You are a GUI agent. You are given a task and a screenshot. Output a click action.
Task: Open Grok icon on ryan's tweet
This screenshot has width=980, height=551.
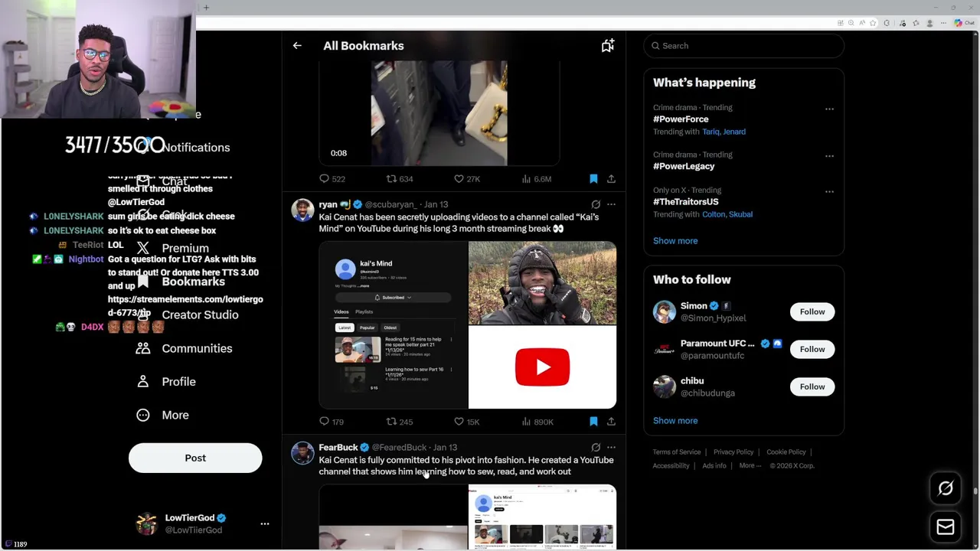[596, 204]
